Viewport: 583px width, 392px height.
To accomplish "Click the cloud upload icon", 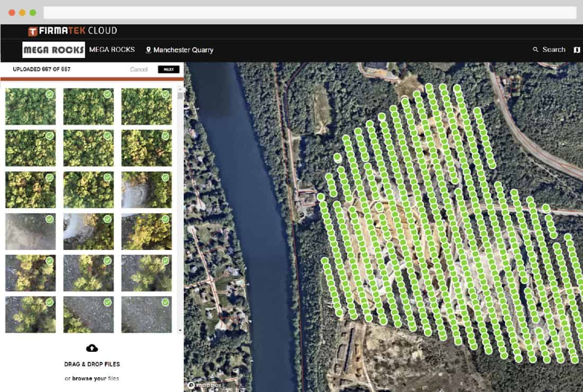I will [92, 348].
